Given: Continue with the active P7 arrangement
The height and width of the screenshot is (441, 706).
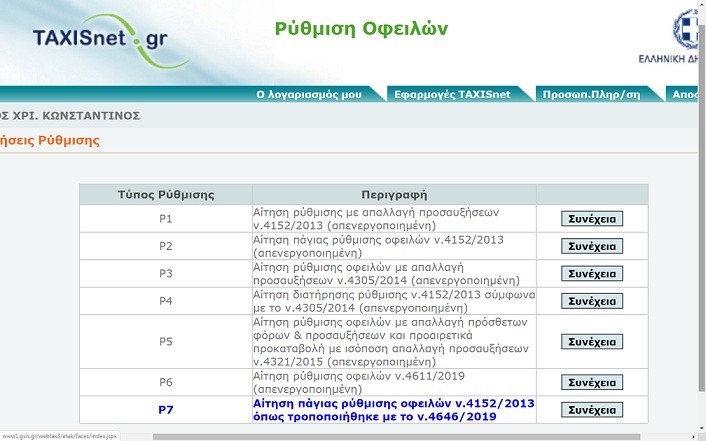Looking at the screenshot, I should pos(591,410).
